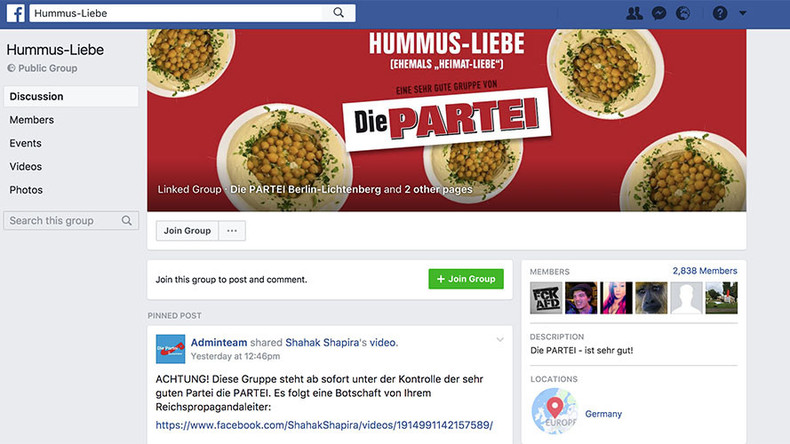
Task: Go to Videos in the sidebar
Action: pos(26,166)
